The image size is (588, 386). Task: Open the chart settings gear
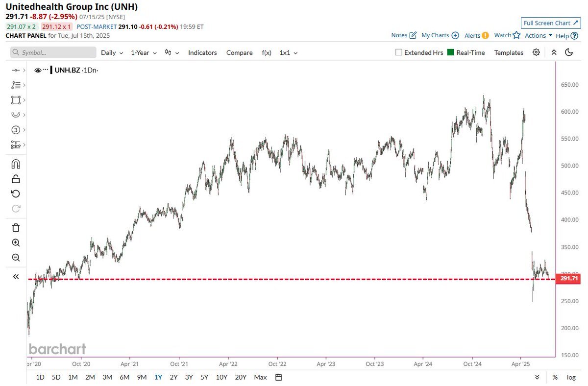(x=537, y=52)
